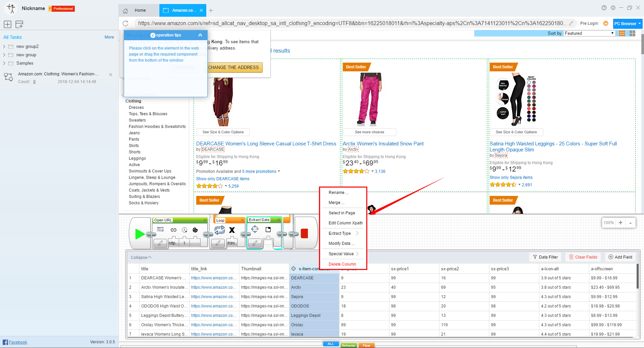Open the Special Value submenu

coord(343,254)
